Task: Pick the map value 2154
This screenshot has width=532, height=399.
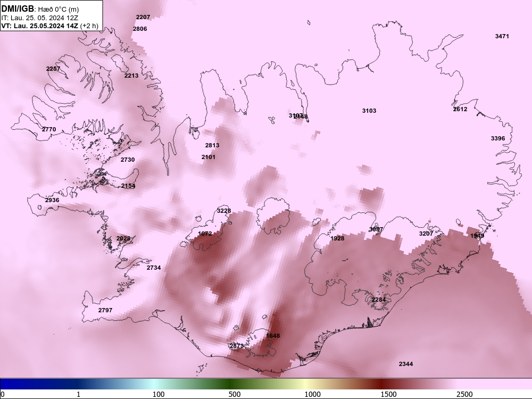Action: click(128, 186)
